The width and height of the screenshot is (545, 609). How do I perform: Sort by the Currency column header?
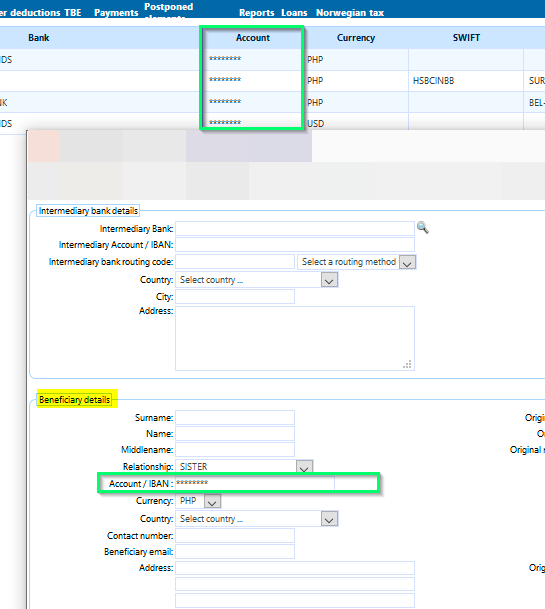pyautogui.click(x=356, y=38)
